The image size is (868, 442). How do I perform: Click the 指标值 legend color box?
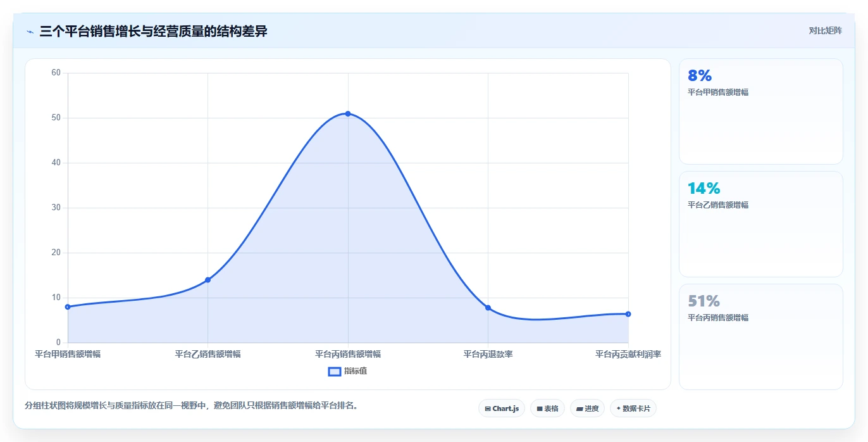[x=335, y=371]
